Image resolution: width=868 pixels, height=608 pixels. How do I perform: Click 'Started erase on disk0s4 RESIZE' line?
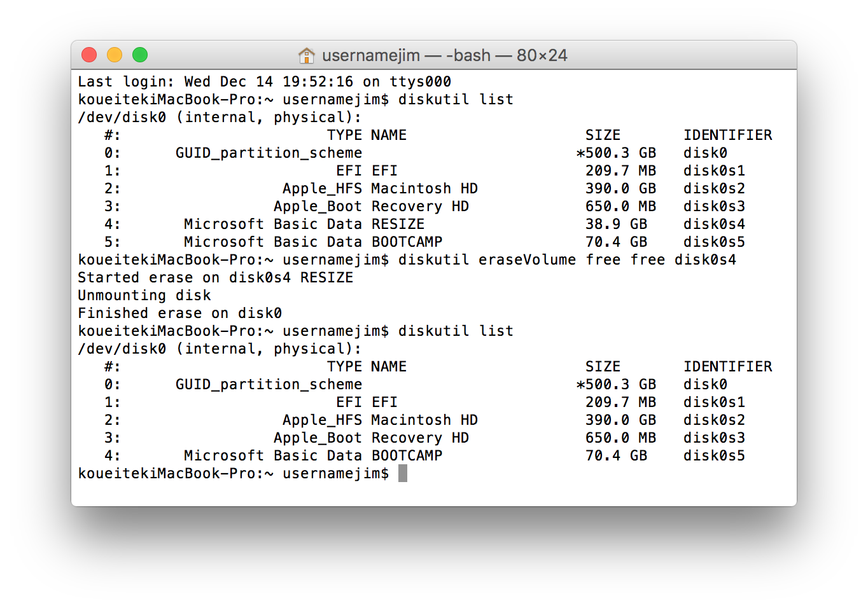(215, 277)
